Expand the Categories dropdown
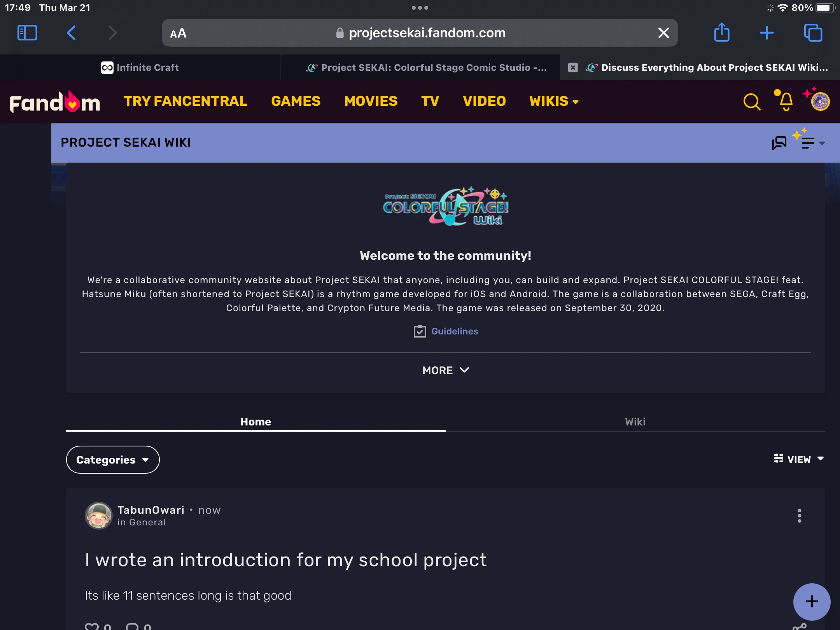This screenshot has height=630, width=840. (x=113, y=460)
